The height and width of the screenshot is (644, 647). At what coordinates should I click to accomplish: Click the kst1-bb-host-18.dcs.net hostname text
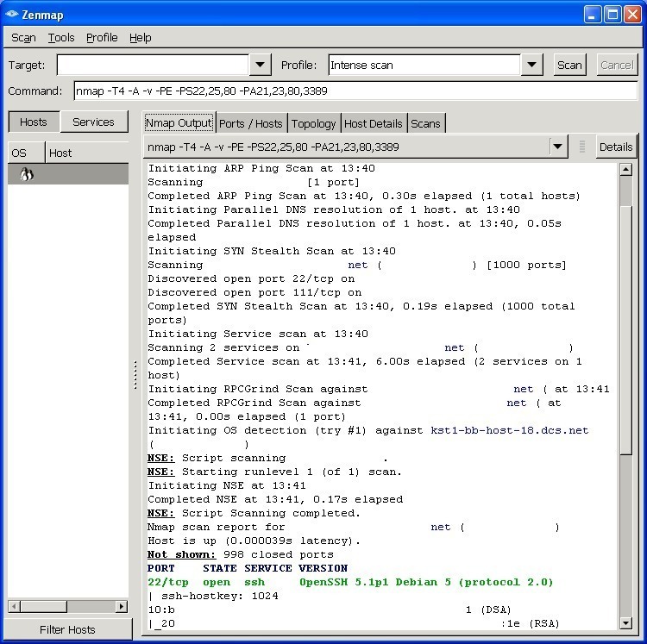[510, 430]
